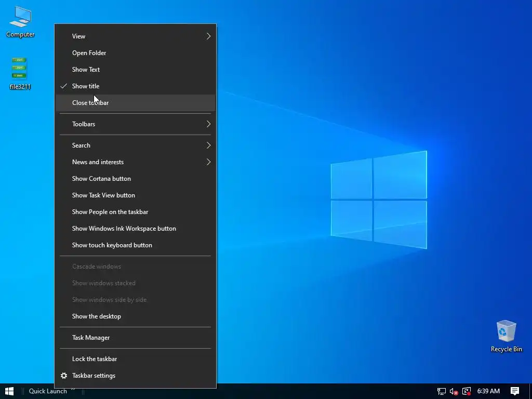Open the Action Center notification icon
Viewport: 532px width, 399px height.
coord(515,391)
